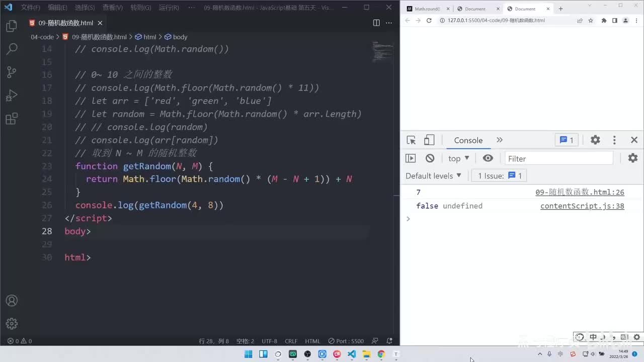Viewport: 644px width, 362px height.
Task: Click the Port : 5500 Live Server button
Action: [x=346, y=341]
